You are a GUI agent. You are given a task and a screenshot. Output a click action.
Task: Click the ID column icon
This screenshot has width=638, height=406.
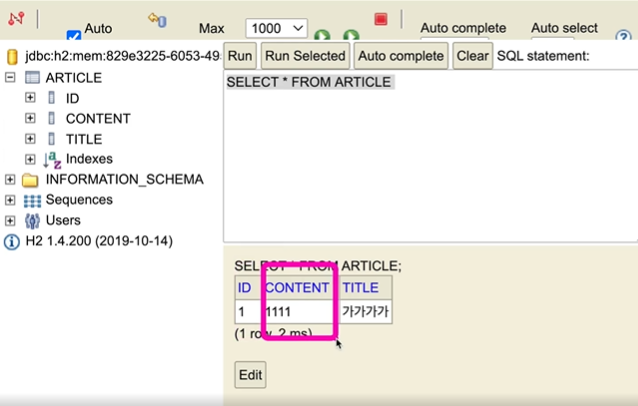coord(51,98)
